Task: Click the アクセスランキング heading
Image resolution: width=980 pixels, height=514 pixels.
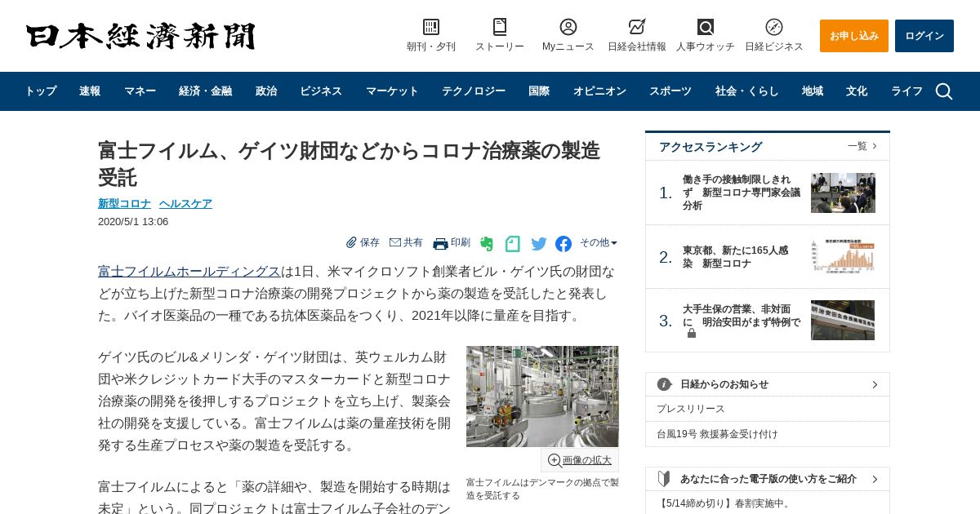Action: tap(710, 147)
